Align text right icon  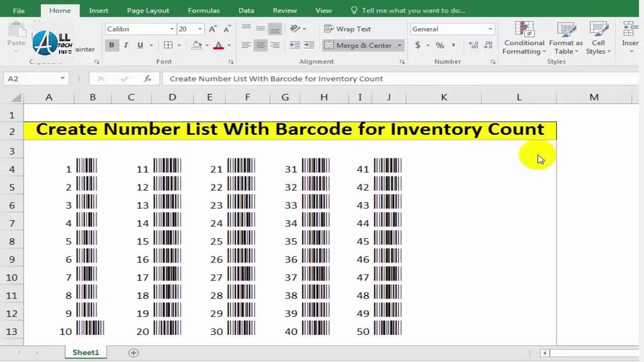coord(275,45)
